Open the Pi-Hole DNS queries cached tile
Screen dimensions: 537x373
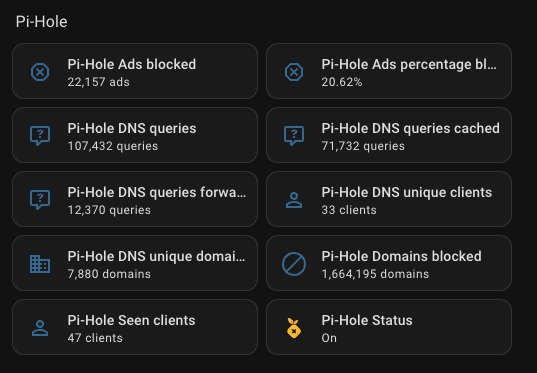389,135
